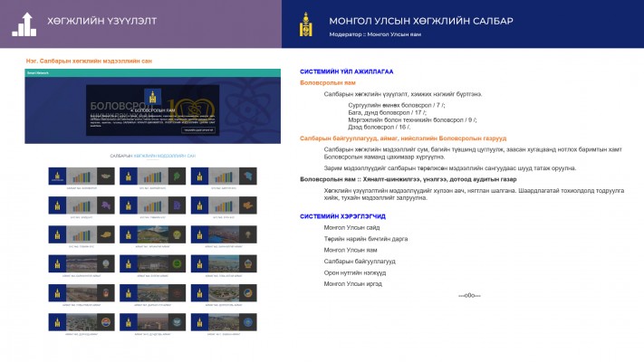The width and height of the screenshot is (644, 362).
Task: Click the bar chart arrow icon in purple header
Action: click(24, 25)
